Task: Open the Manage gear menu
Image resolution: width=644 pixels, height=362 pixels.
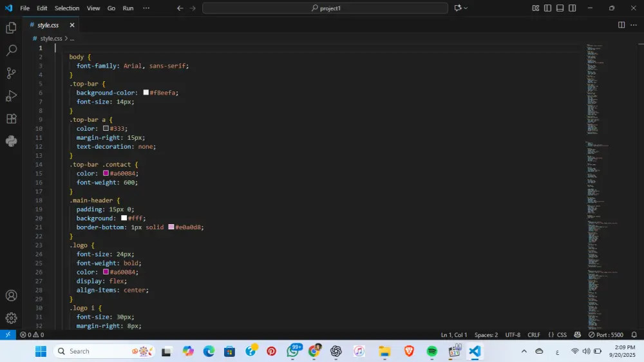Action: coord(11,318)
